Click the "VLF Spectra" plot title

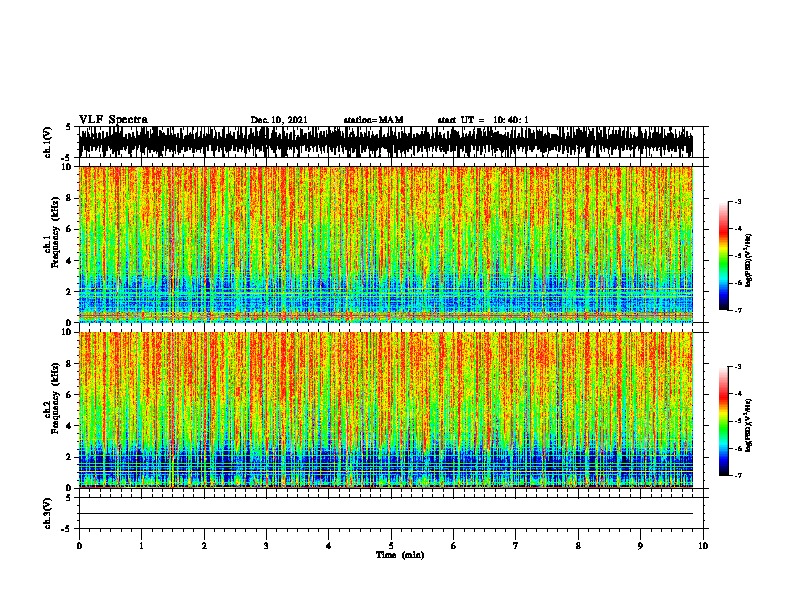click(113, 120)
